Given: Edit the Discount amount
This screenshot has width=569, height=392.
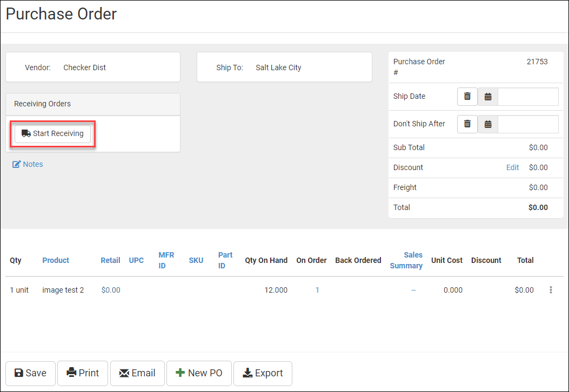Looking at the screenshot, I should tap(512, 167).
